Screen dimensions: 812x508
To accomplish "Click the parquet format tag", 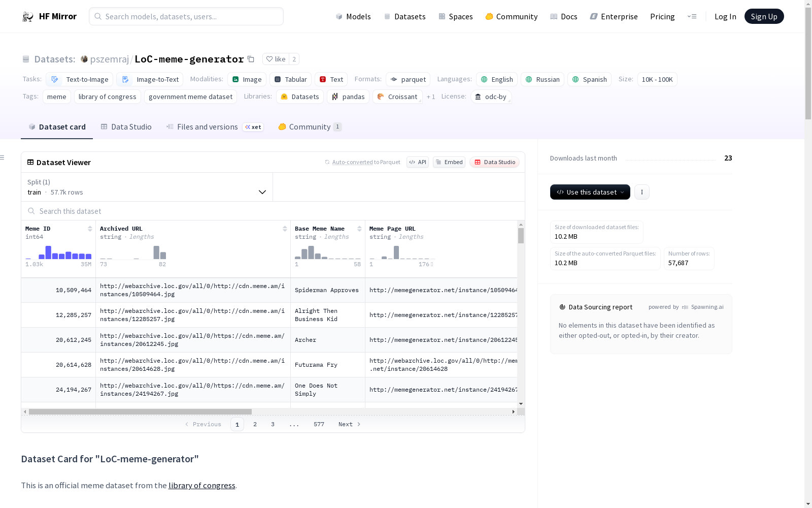I will [x=408, y=79].
